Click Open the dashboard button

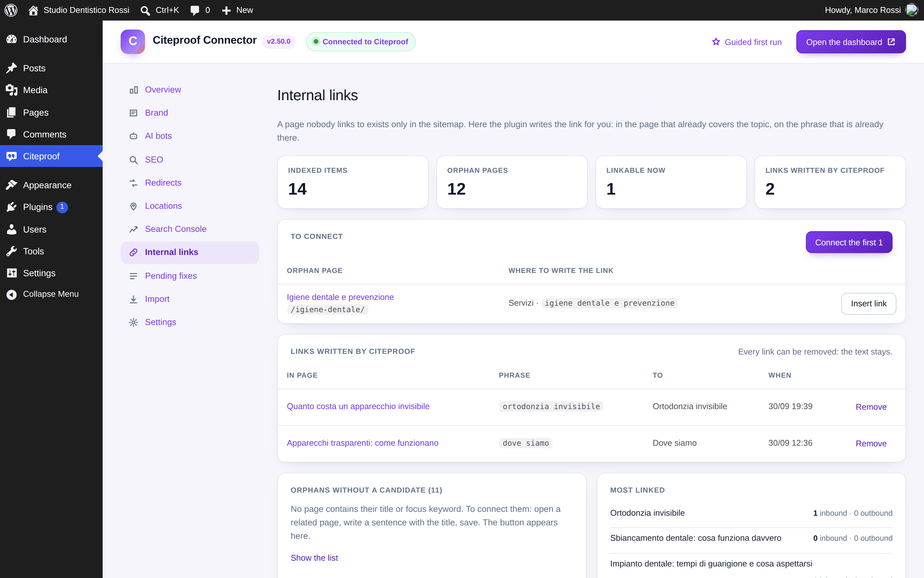click(x=851, y=42)
